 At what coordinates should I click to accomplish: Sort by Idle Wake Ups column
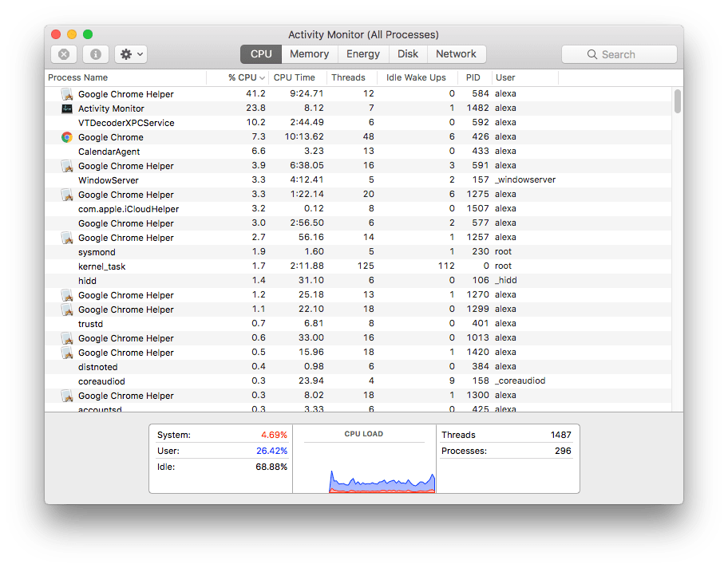[417, 77]
